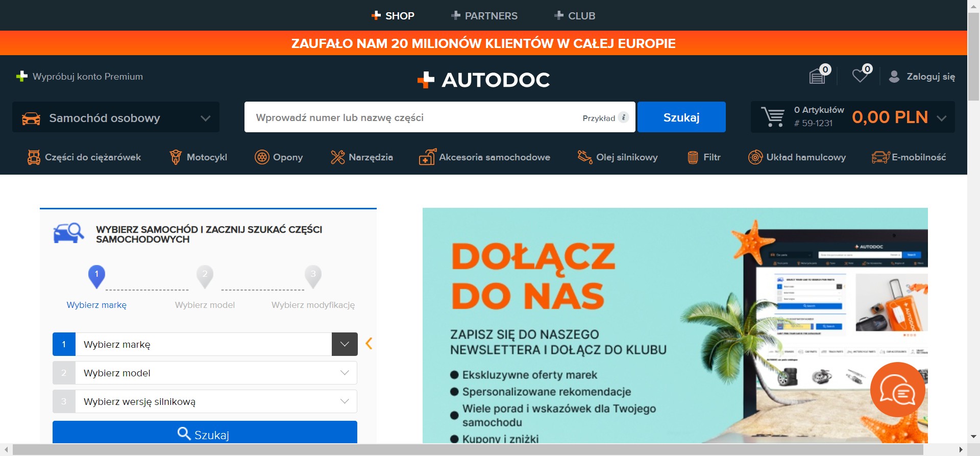The width and height of the screenshot is (980, 456).
Task: Open the orange live chat bubble
Action: pyautogui.click(x=897, y=390)
